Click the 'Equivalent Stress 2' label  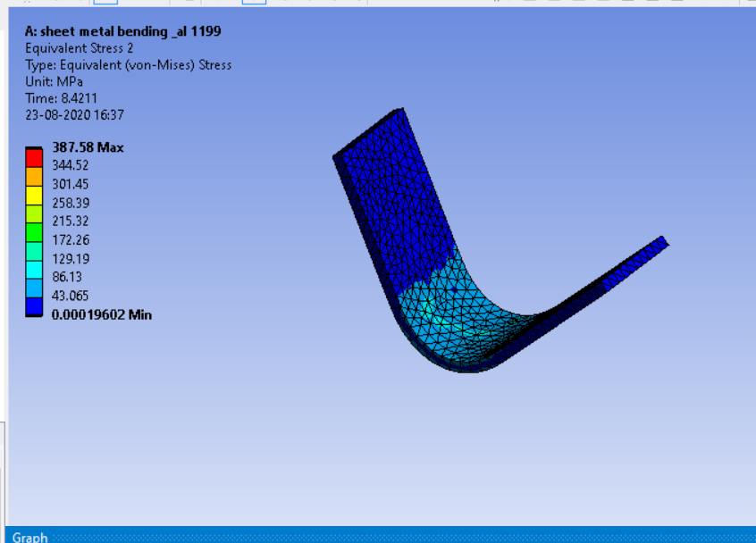coord(79,48)
